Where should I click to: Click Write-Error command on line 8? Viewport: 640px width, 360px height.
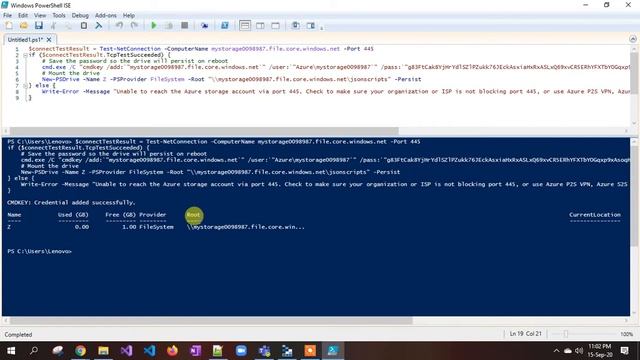pyautogui.click(x=60, y=91)
